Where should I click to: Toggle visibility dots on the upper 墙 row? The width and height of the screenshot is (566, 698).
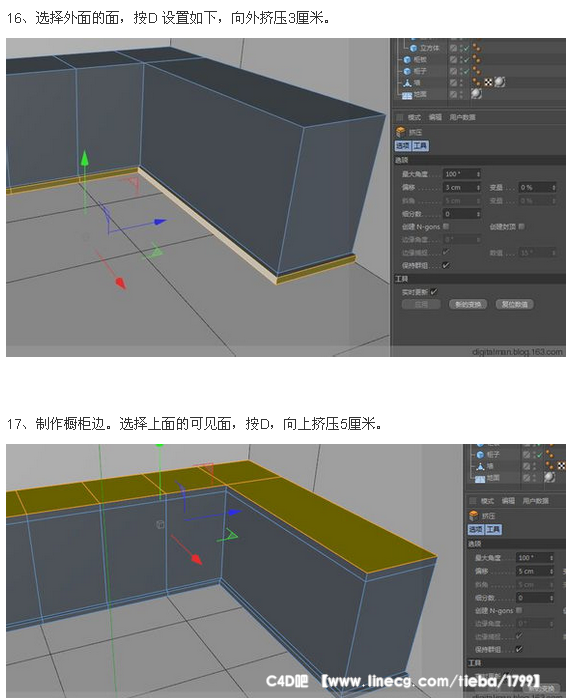[x=461, y=82]
